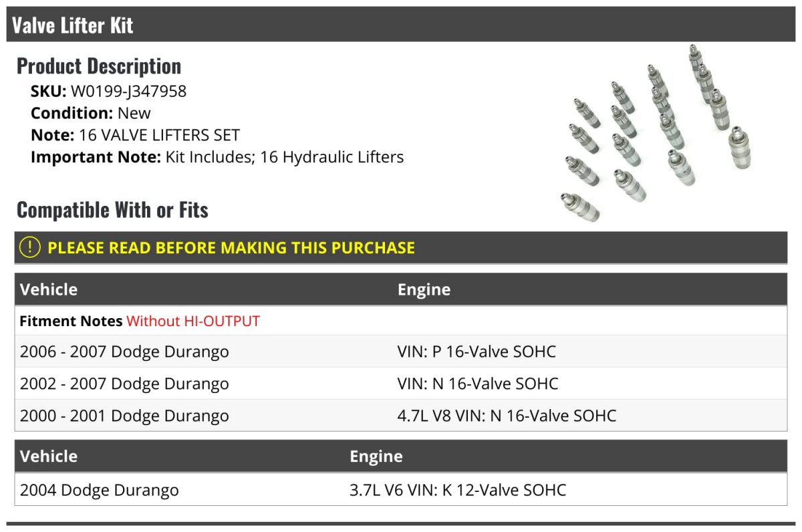This screenshot has height=532, width=802.
Task: Click the yellow warning exclamation icon
Action: tap(30, 247)
